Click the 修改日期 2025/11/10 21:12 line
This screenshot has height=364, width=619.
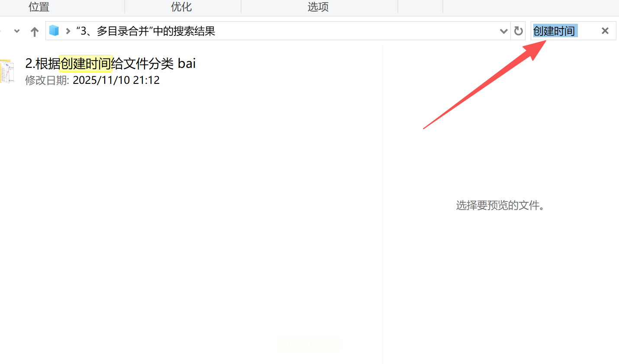coord(92,80)
